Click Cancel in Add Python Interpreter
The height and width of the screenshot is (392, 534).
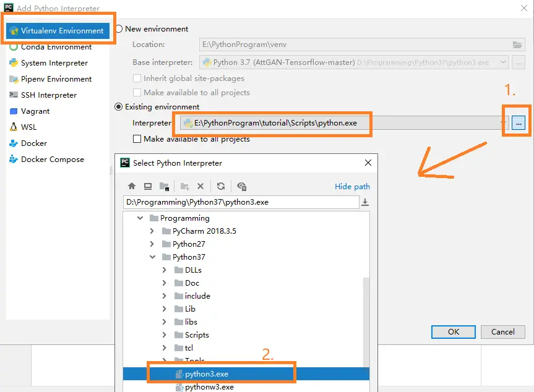click(502, 332)
